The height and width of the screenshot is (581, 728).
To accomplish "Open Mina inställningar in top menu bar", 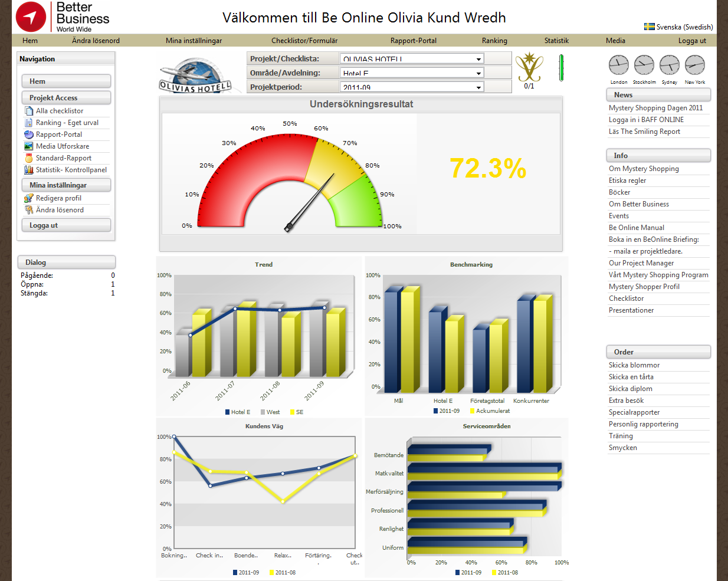I will (x=194, y=41).
